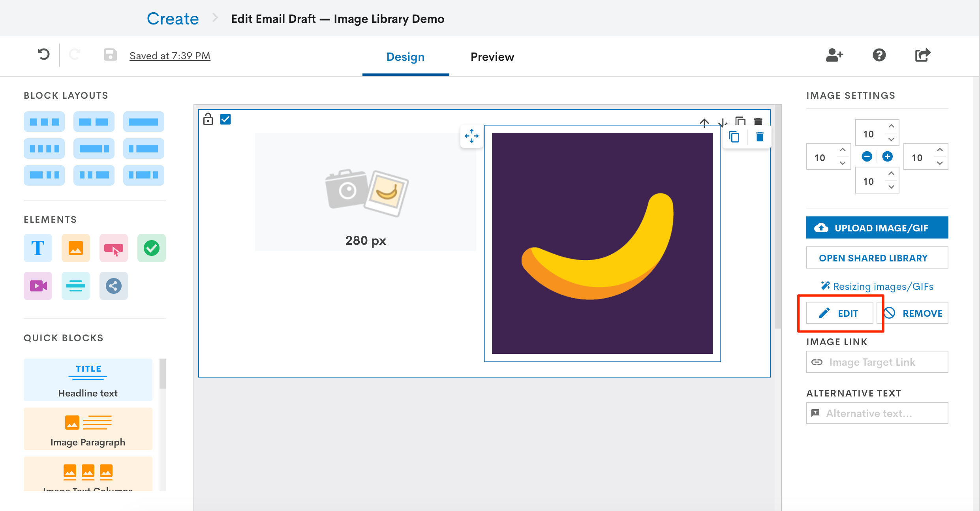The image size is (980, 511).
Task: Decrease the top padding value
Action: point(892,139)
